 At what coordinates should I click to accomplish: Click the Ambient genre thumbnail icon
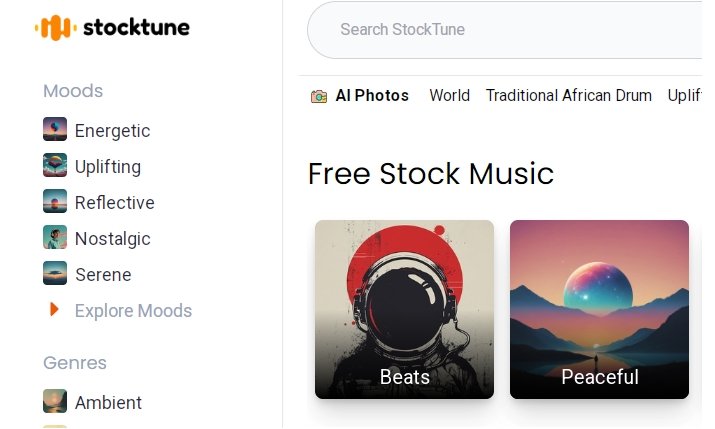55,402
